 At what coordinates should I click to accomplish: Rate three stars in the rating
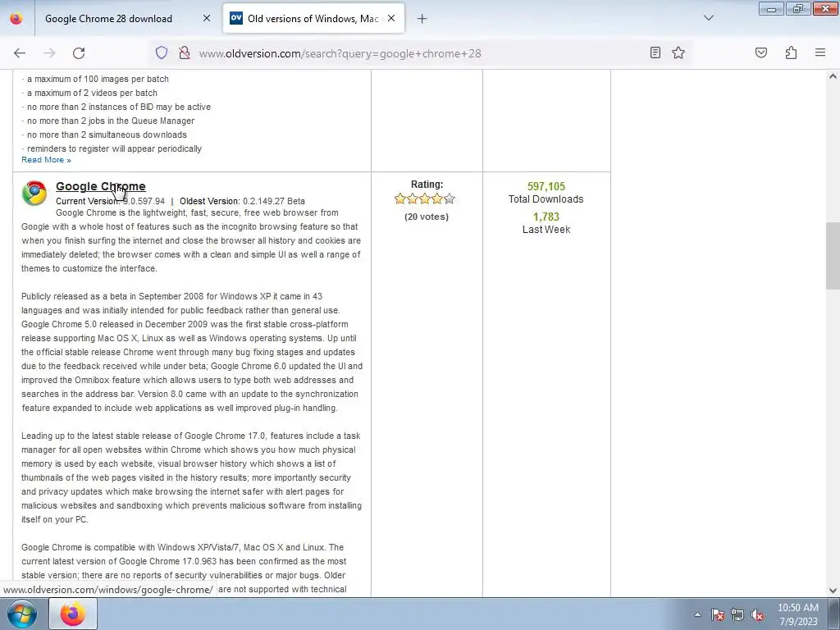tap(425, 199)
